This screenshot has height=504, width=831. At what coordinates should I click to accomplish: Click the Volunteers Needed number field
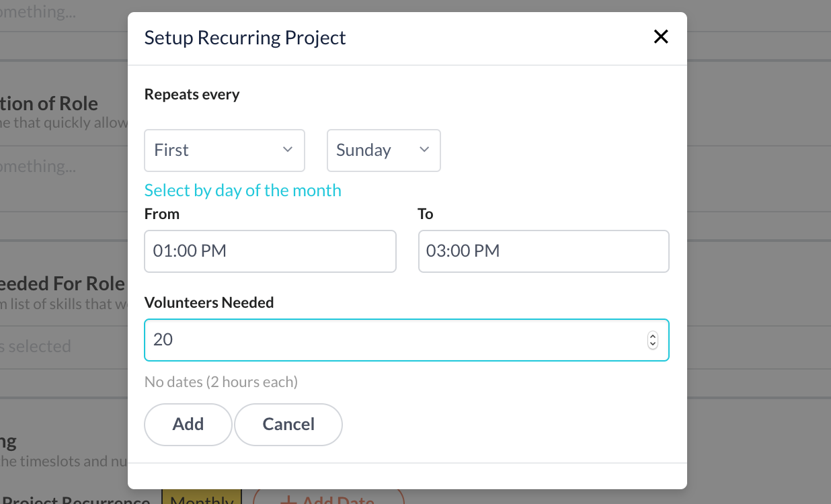coord(397,340)
